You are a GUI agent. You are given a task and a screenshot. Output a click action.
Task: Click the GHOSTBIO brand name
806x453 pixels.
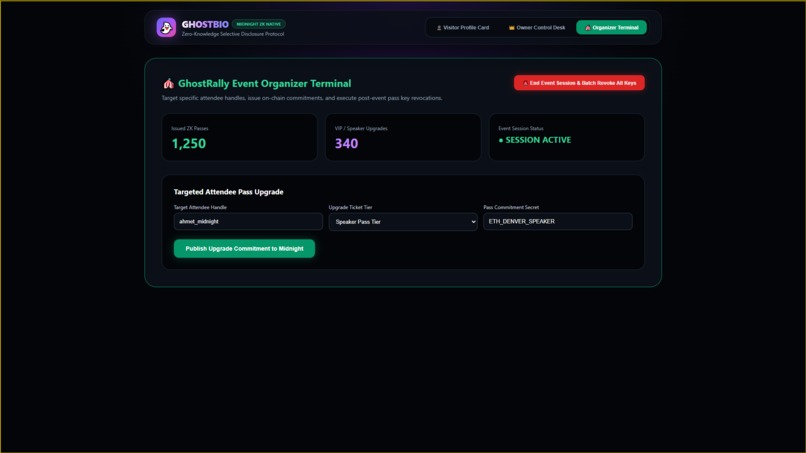point(205,24)
